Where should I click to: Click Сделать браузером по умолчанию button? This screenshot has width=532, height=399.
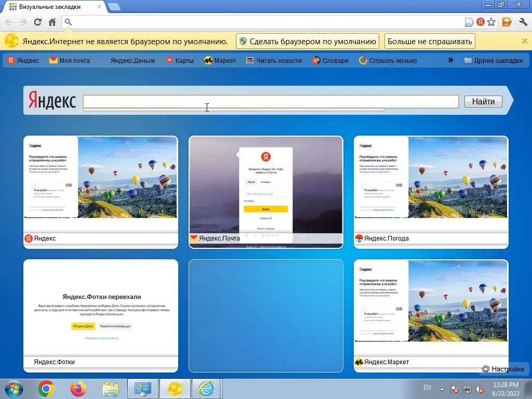[x=308, y=42]
